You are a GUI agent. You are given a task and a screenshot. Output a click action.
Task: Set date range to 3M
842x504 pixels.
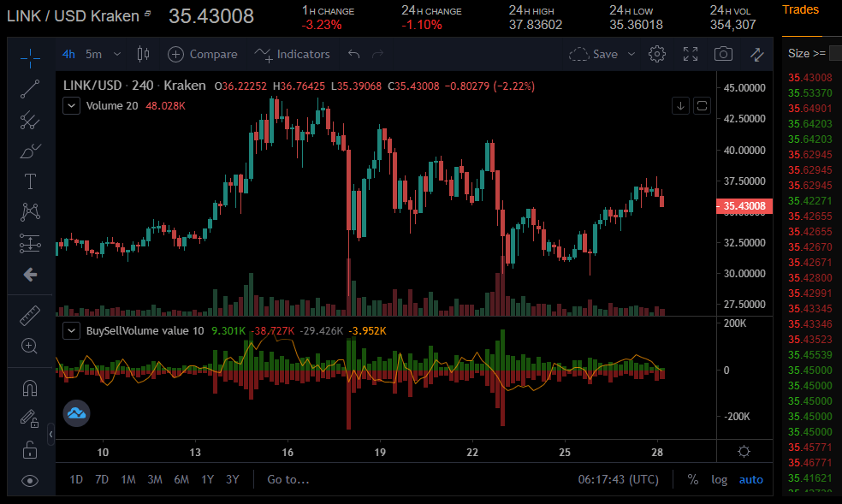[155, 479]
